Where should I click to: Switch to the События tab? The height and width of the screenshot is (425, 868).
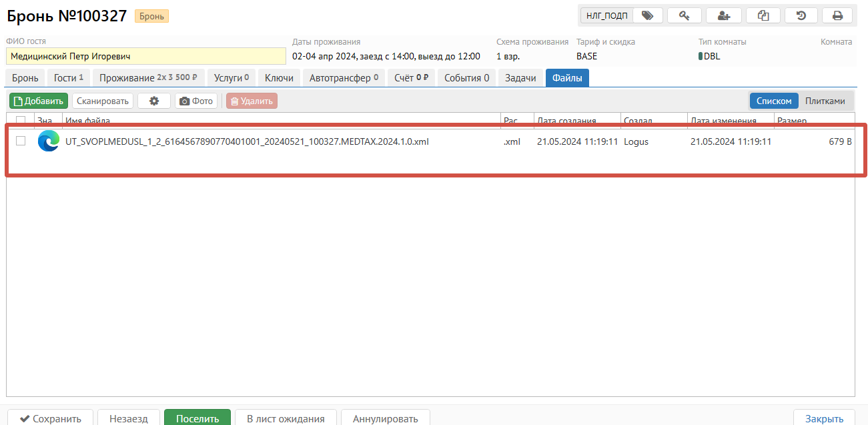pos(466,78)
